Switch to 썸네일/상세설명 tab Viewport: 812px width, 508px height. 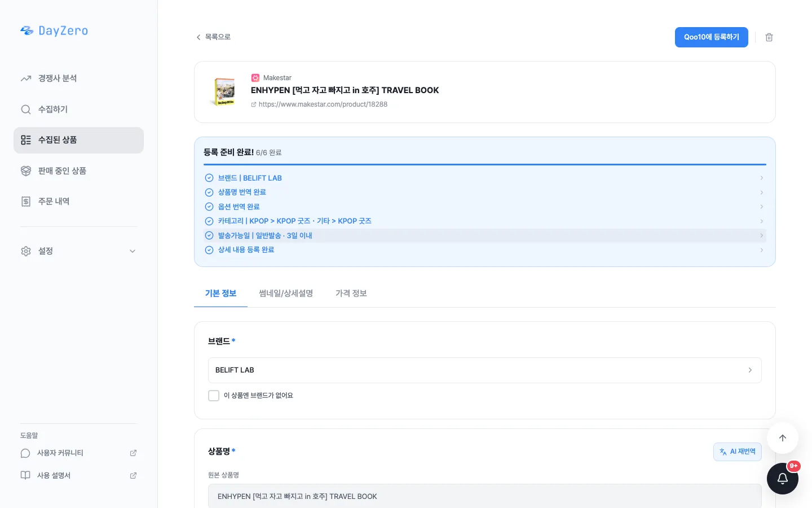286,294
